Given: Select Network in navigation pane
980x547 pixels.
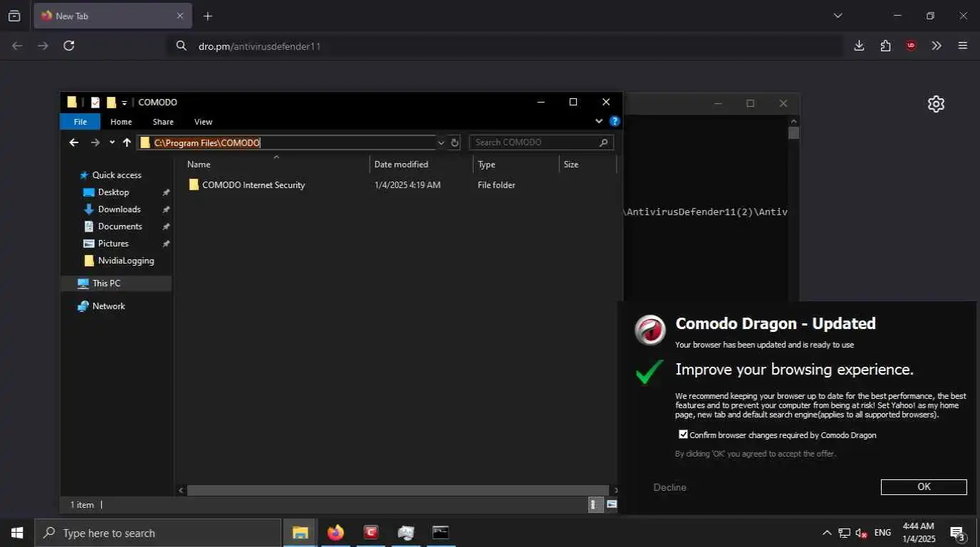Looking at the screenshot, I should (108, 306).
